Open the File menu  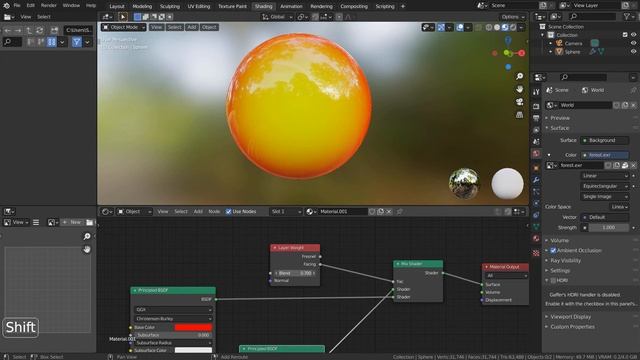pyautogui.click(x=17, y=6)
